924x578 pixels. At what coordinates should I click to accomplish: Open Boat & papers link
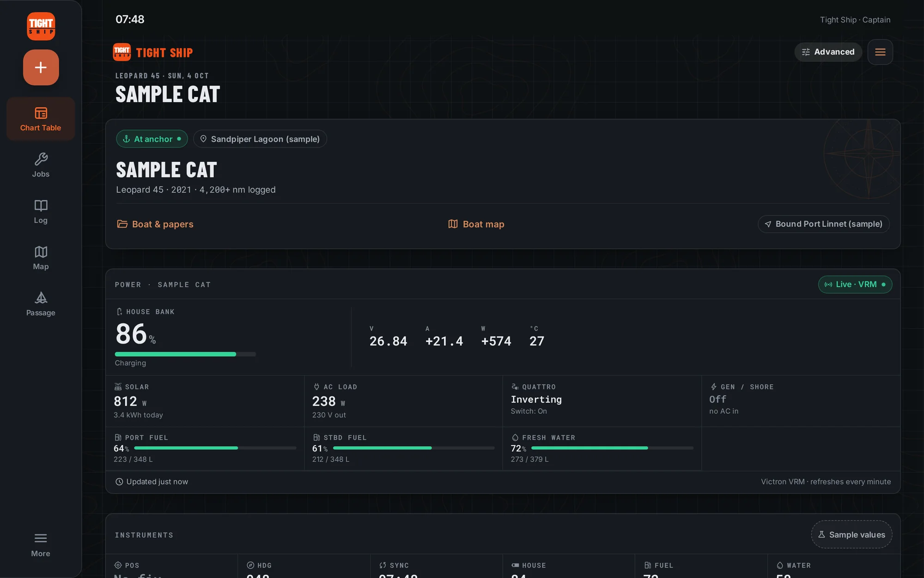(x=155, y=224)
